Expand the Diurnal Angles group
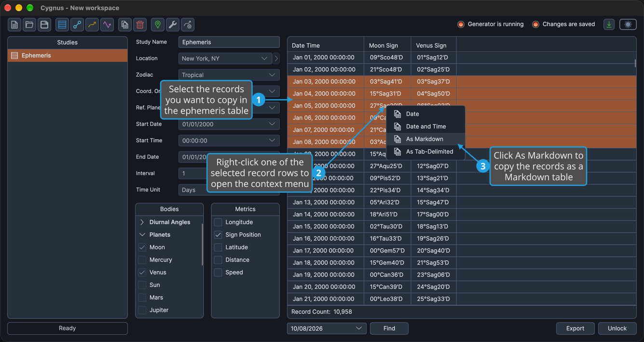The height and width of the screenshot is (342, 644). coord(142,222)
